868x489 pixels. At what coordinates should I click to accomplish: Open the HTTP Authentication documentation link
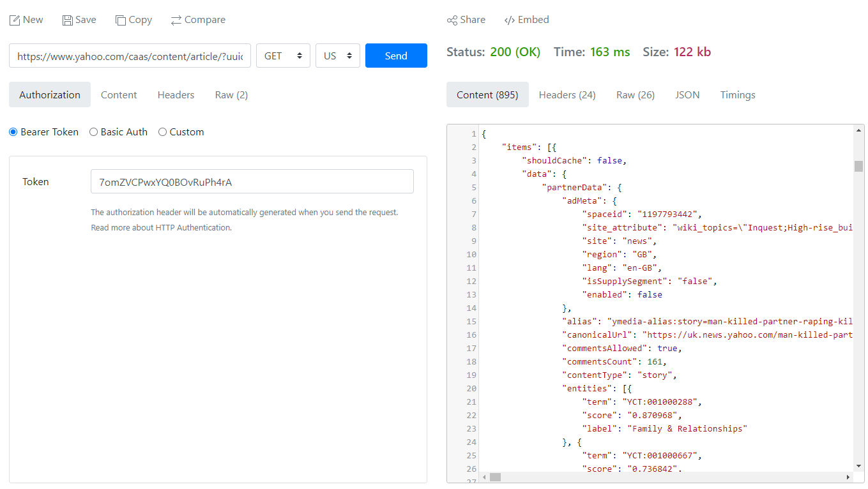[x=192, y=227]
